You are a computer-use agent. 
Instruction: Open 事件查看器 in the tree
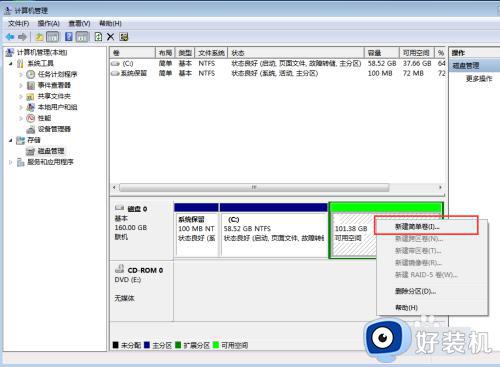[x=54, y=85]
